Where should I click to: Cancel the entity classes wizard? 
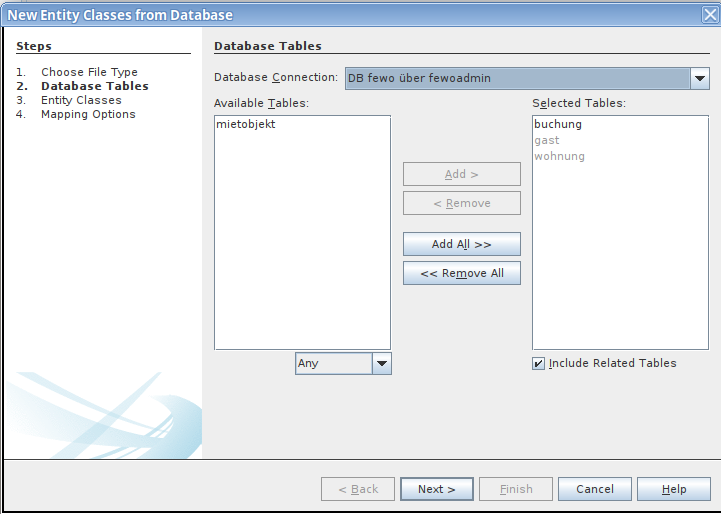594,489
